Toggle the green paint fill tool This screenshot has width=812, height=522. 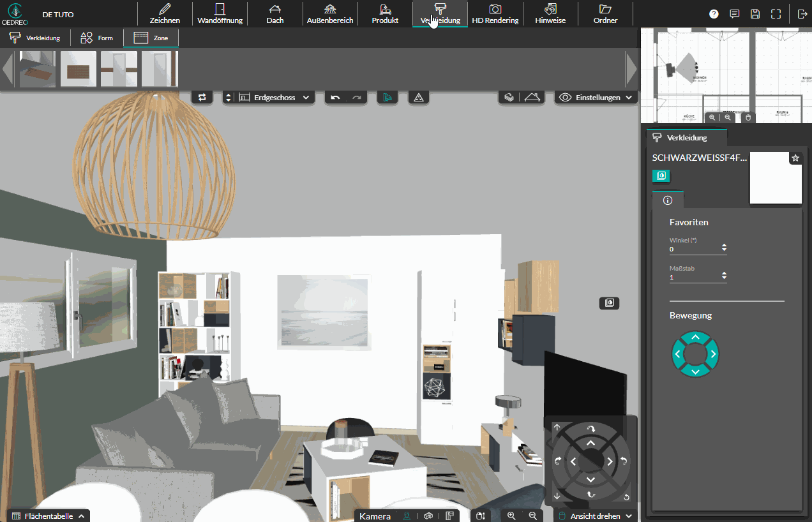(387, 98)
